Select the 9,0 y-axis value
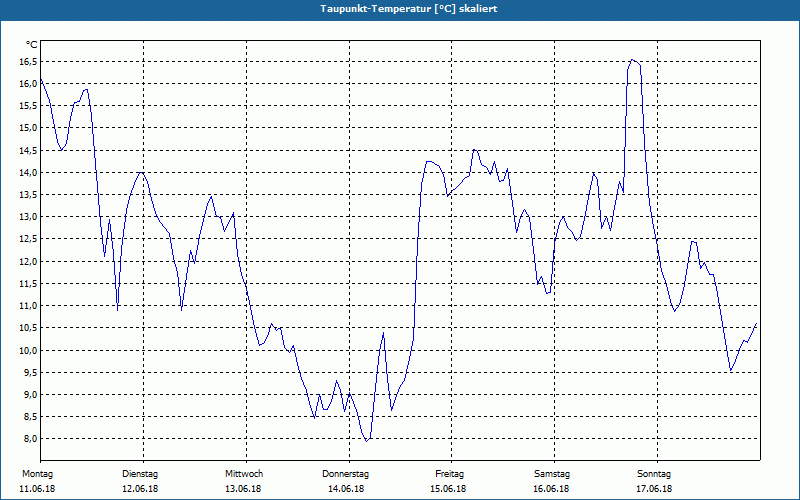800x500 pixels. coord(31,395)
